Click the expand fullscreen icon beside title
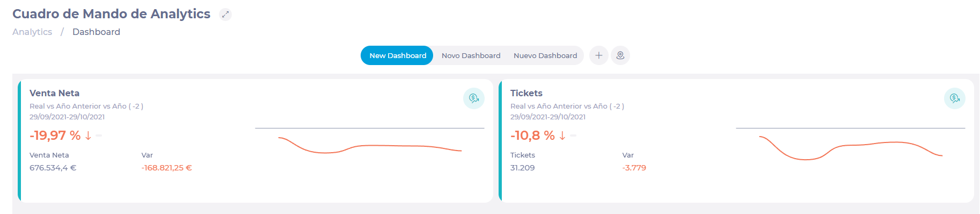This screenshot has width=980, height=214. (x=225, y=15)
